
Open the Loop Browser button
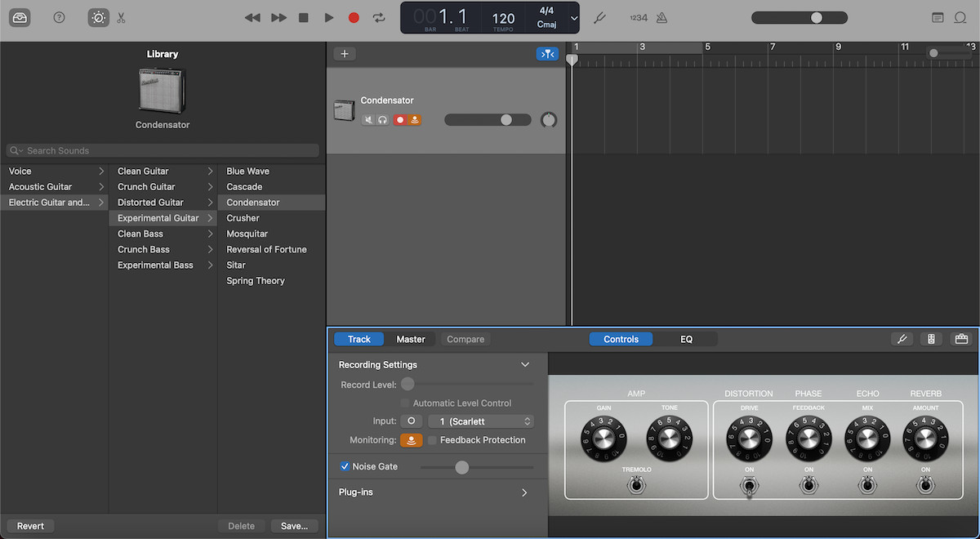point(960,17)
